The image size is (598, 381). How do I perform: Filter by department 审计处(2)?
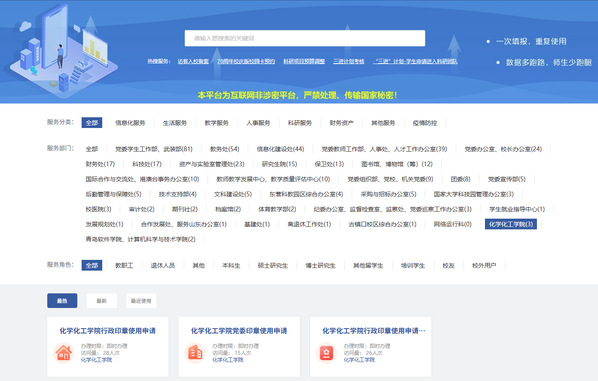[141, 209]
